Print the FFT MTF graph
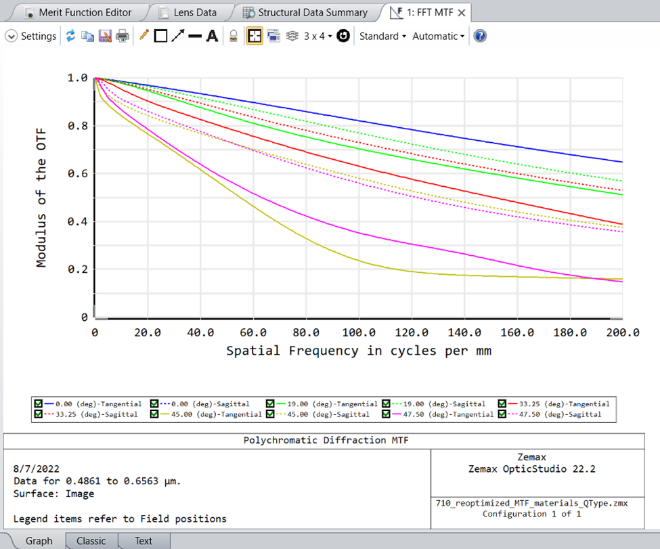This screenshot has height=549, width=660. pyautogui.click(x=122, y=36)
